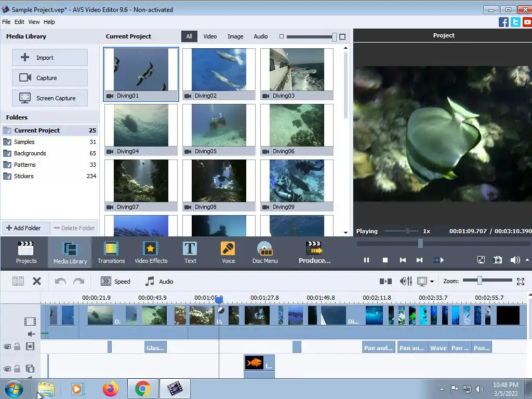Click the Produce button
The image size is (532, 399).
coord(314,252)
